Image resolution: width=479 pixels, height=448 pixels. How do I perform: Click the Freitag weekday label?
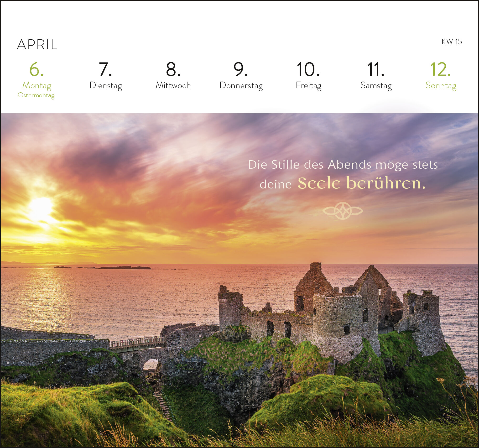coord(308,86)
